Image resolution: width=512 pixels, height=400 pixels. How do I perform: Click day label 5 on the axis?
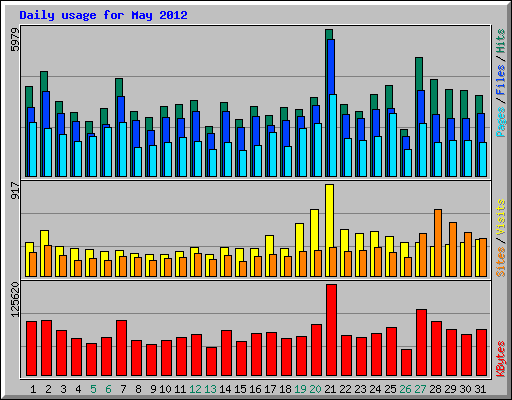(x=93, y=389)
